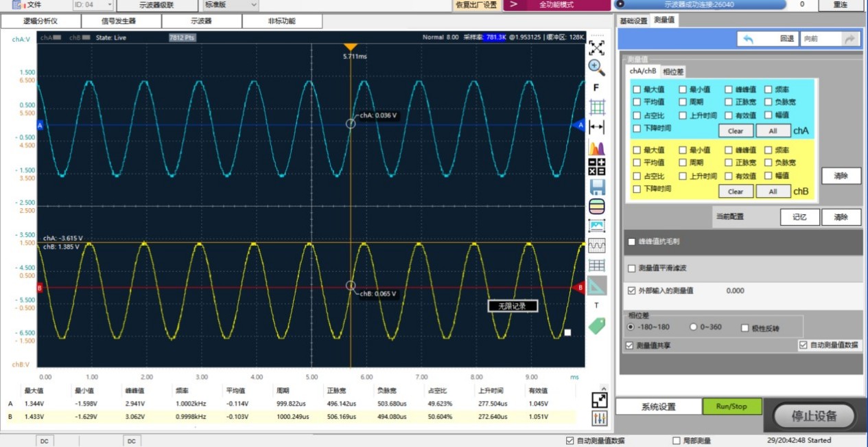The image size is (868, 447).
Task: Expand the 标准版 dropdown
Action: coord(227,5)
